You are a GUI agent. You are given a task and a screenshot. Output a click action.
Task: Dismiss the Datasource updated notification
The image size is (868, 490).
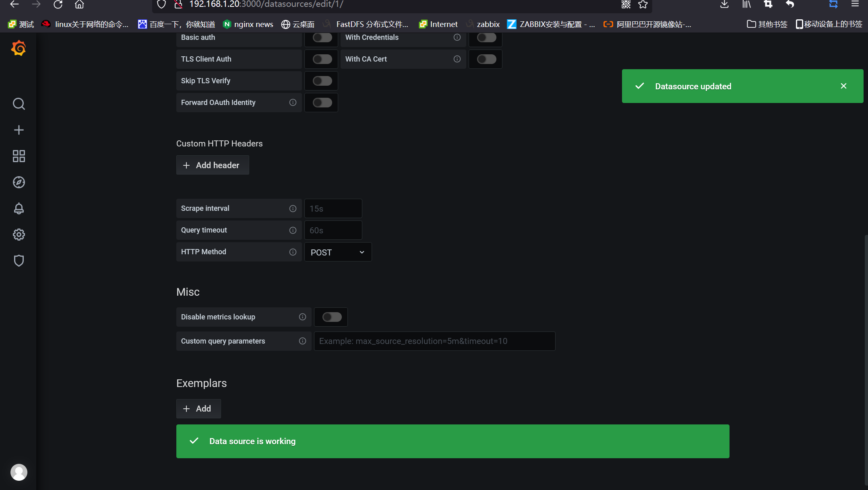click(x=843, y=86)
